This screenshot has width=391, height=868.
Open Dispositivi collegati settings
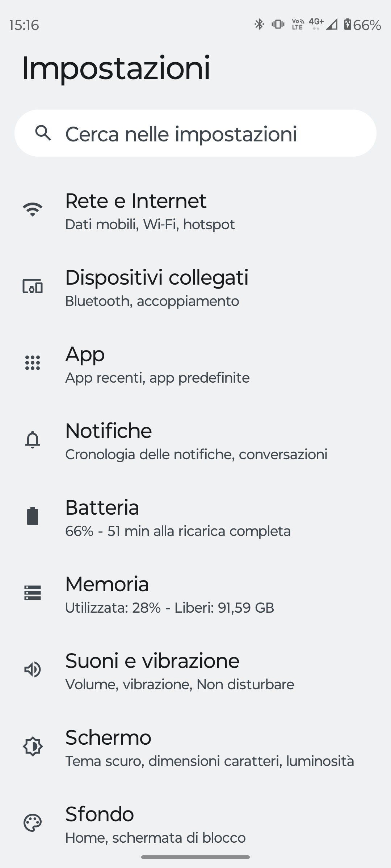(x=156, y=288)
